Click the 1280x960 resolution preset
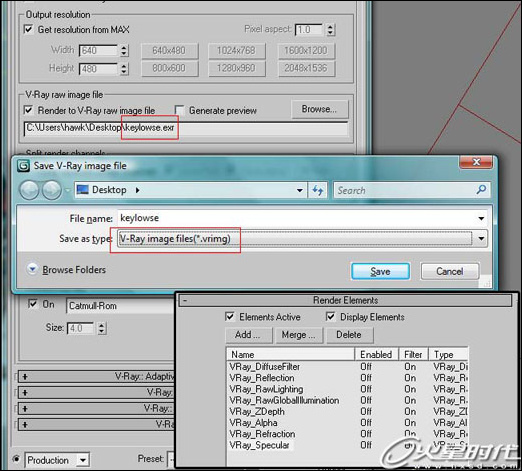The height and width of the screenshot is (471, 522). [237, 68]
